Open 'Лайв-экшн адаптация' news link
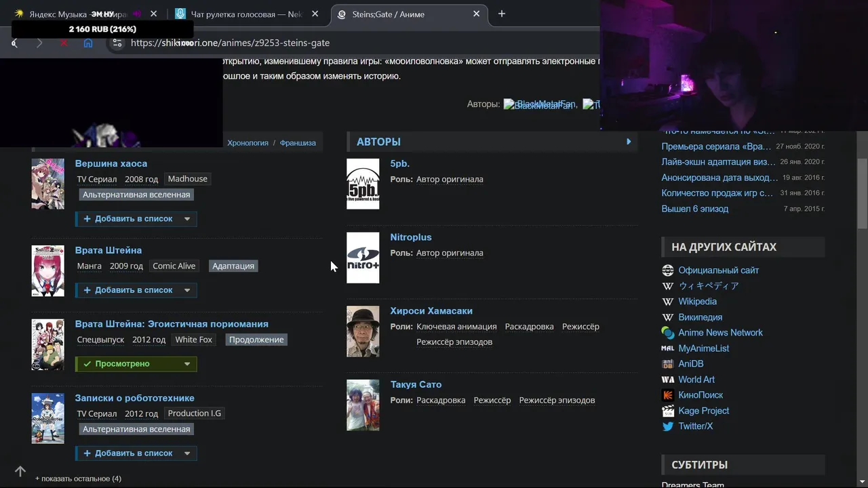This screenshot has height=488, width=868. tap(719, 162)
